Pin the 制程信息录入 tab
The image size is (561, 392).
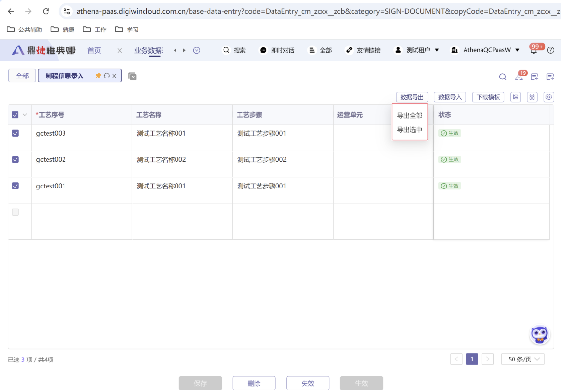98,76
